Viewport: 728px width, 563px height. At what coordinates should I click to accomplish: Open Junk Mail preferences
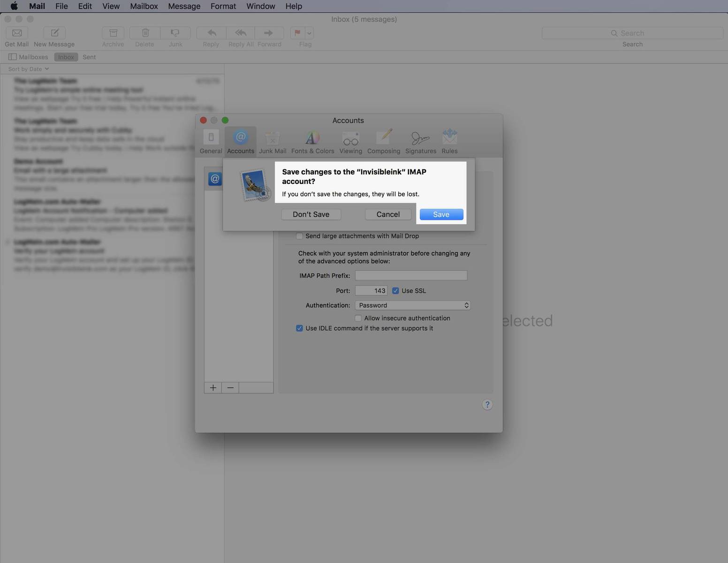pyautogui.click(x=273, y=141)
